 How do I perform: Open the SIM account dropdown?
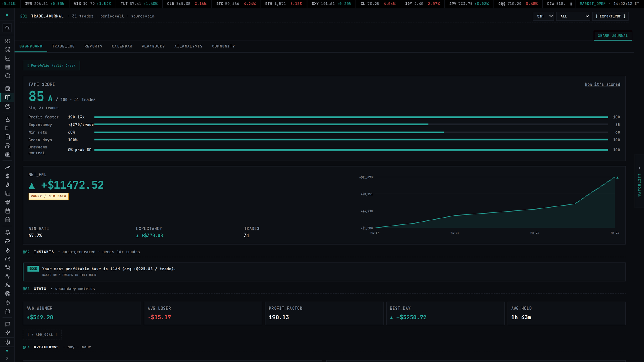pyautogui.click(x=543, y=16)
